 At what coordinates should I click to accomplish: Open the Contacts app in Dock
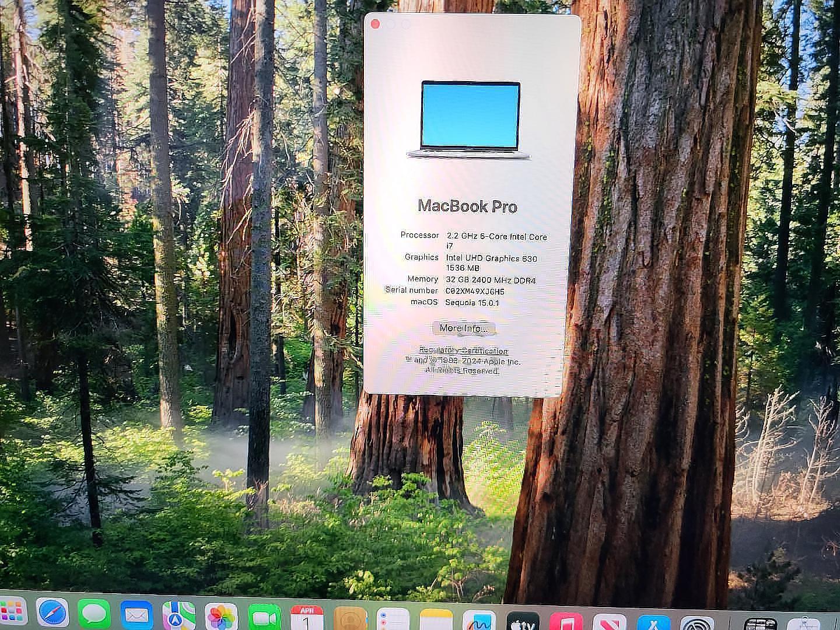click(350, 619)
